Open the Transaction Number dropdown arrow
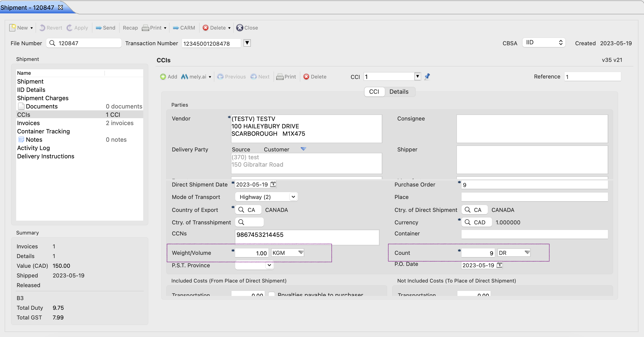The height and width of the screenshot is (337, 644). 247,43
